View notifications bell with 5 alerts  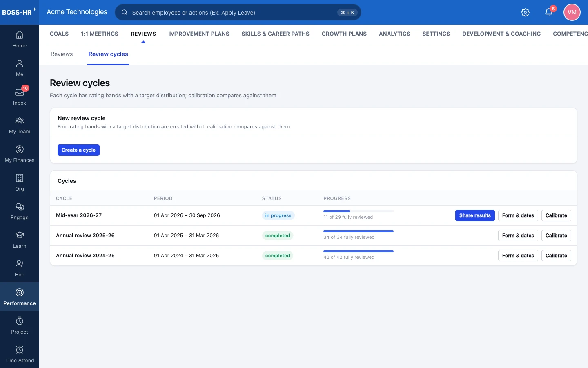point(549,12)
